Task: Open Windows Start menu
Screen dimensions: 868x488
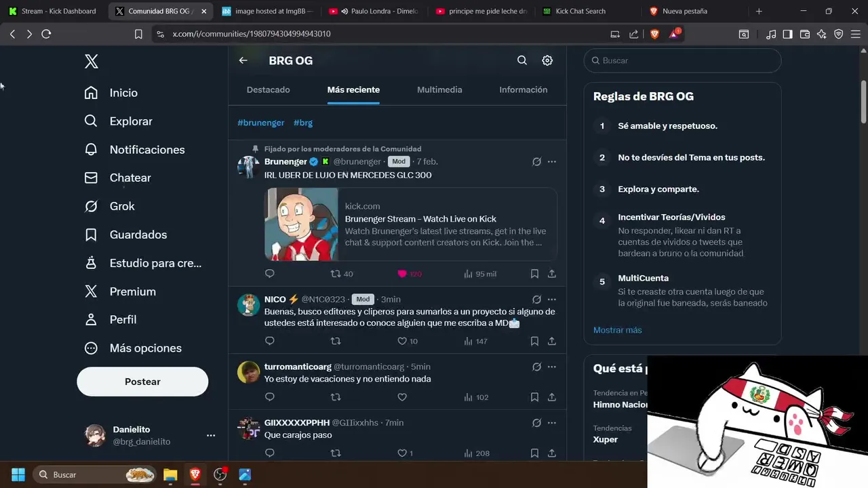Action: (x=18, y=474)
